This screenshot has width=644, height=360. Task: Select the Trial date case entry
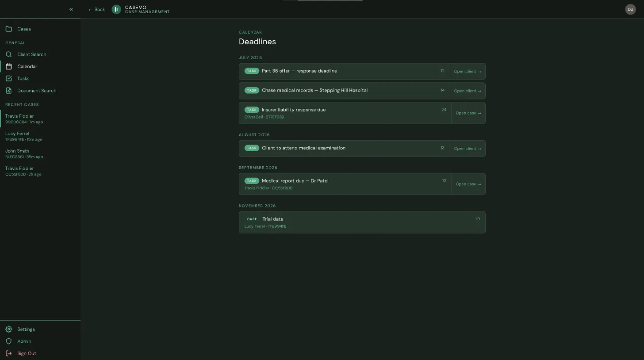[x=362, y=222]
